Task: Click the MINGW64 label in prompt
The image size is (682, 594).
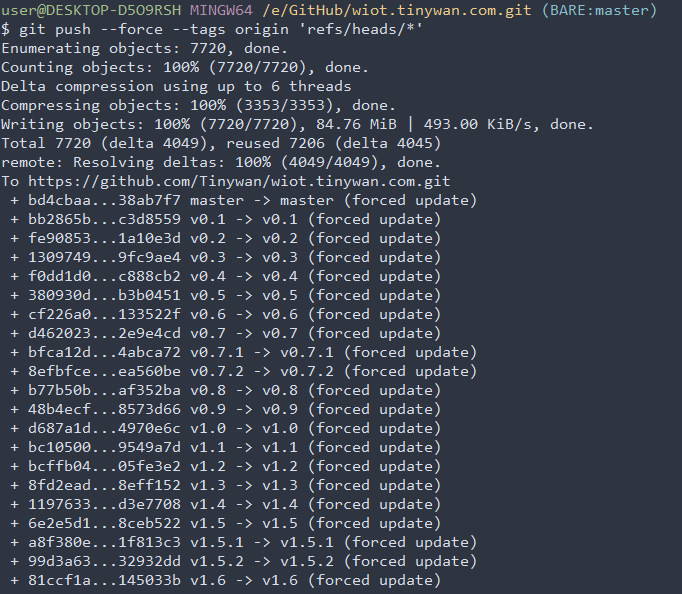Action: point(221,10)
